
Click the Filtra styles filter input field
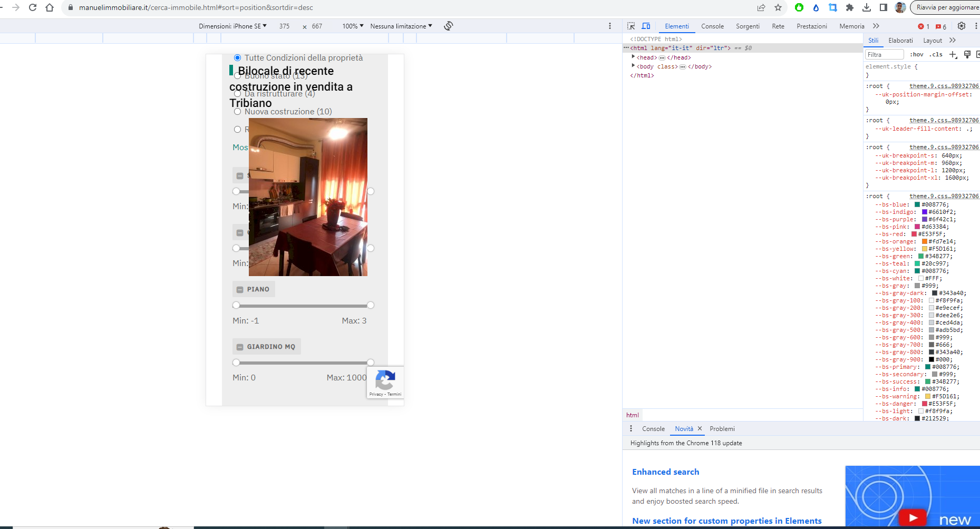tap(884, 54)
